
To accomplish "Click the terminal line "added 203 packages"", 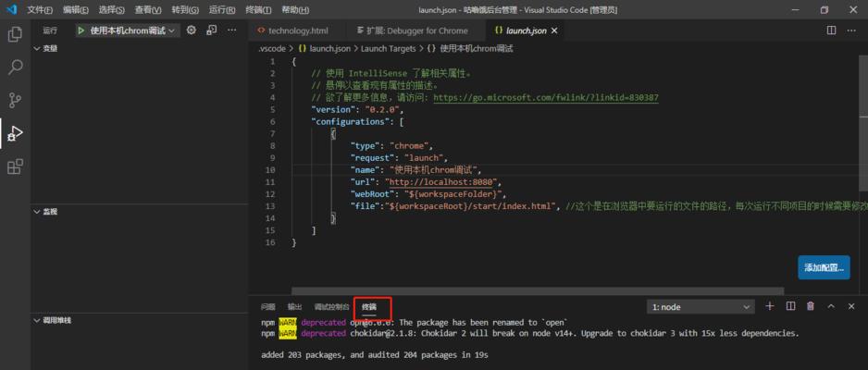I will pos(375,354).
